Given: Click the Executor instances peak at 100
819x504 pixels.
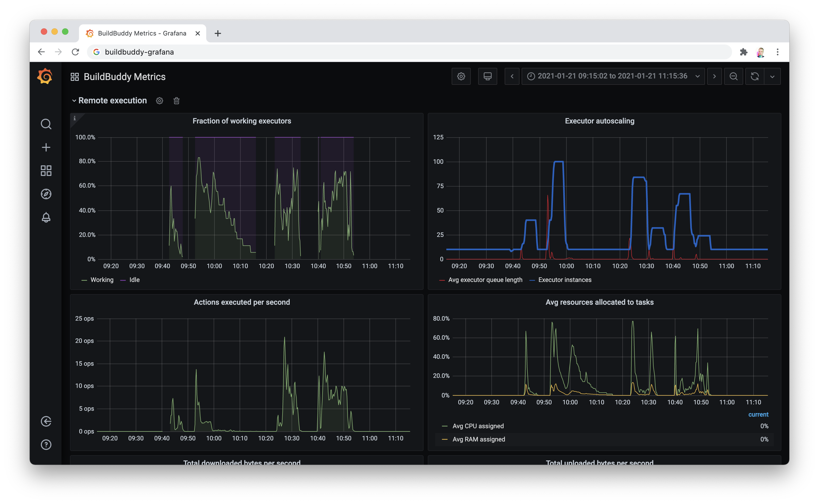Looking at the screenshot, I should (x=558, y=162).
